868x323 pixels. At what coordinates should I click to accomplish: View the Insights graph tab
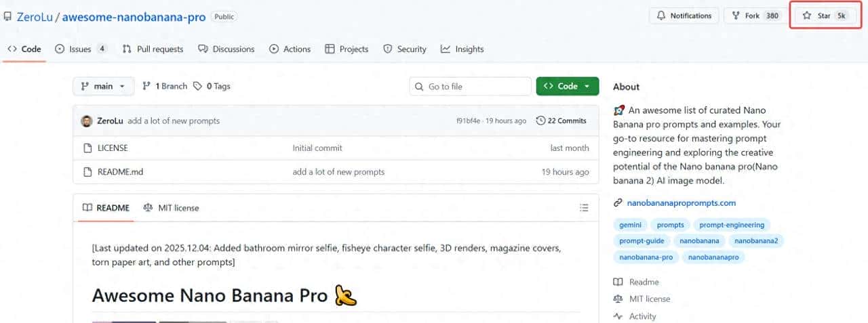click(x=446, y=49)
